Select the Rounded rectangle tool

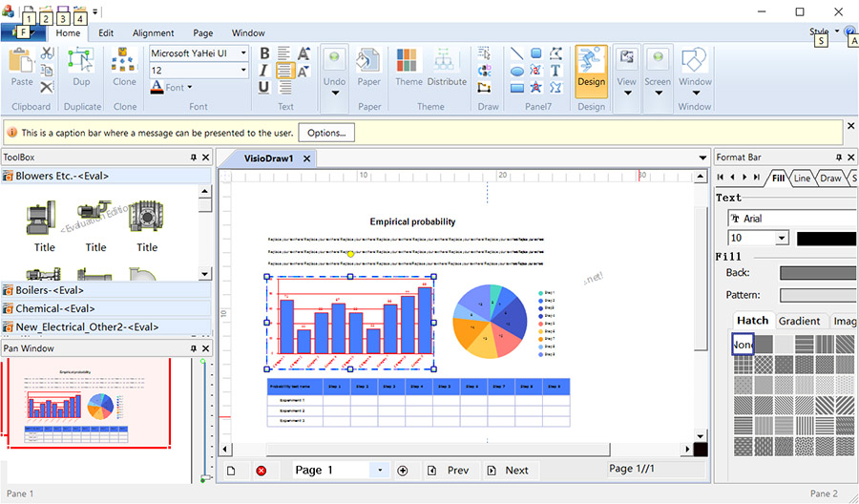(x=536, y=53)
